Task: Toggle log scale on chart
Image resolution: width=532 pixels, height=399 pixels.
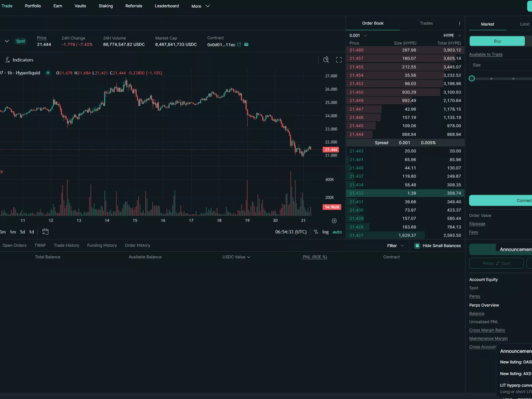Action: [x=325, y=232]
